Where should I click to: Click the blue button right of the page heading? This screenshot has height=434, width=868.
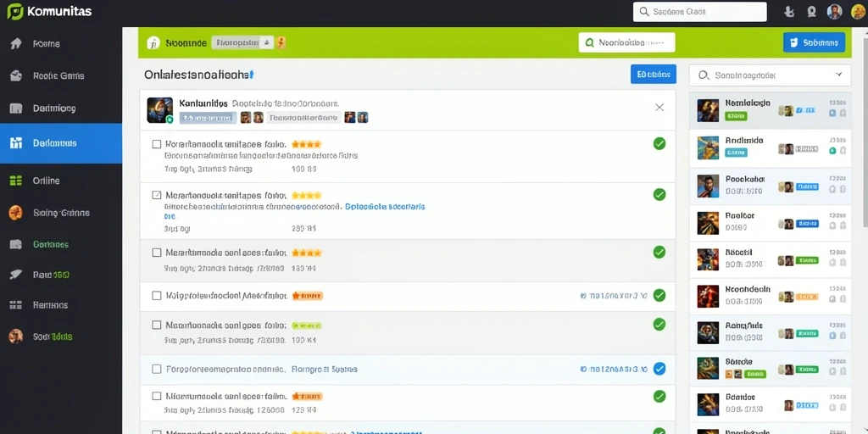[654, 75]
